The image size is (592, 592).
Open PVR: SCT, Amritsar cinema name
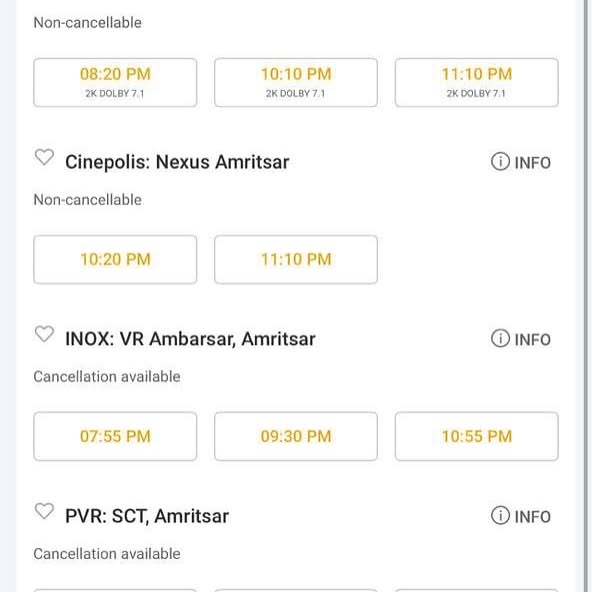coord(147,516)
